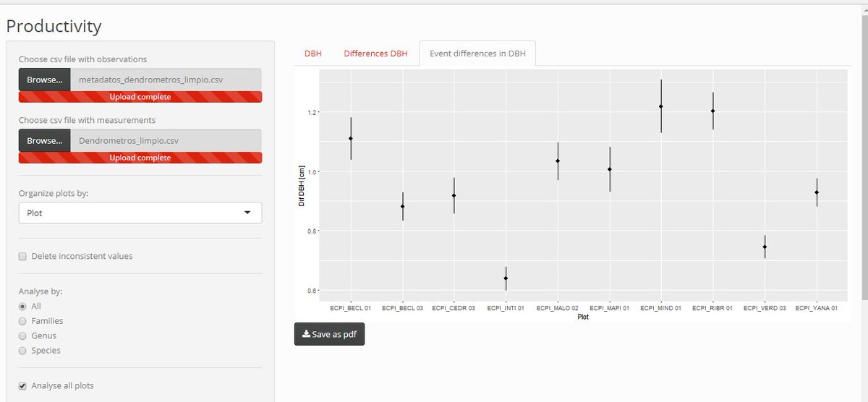Click the 'Choose csv file with measurements' label

tap(87, 120)
